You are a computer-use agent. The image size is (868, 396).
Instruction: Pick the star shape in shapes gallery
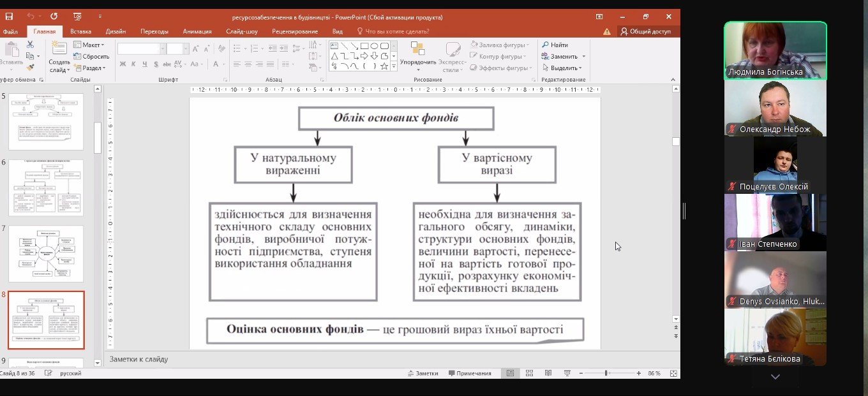tap(384, 66)
